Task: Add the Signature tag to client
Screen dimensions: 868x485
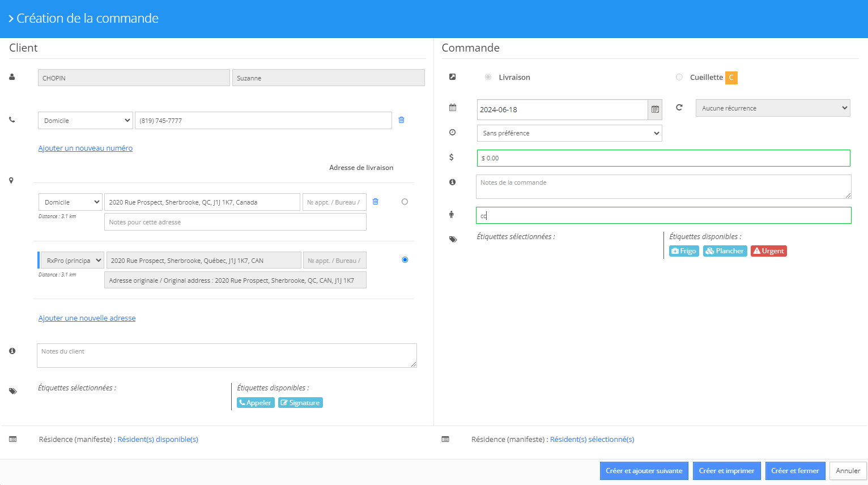Action: coord(300,403)
